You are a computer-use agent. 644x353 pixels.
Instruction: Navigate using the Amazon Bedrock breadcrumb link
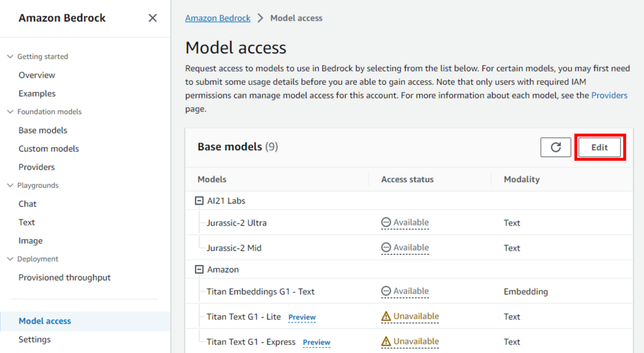(x=217, y=18)
